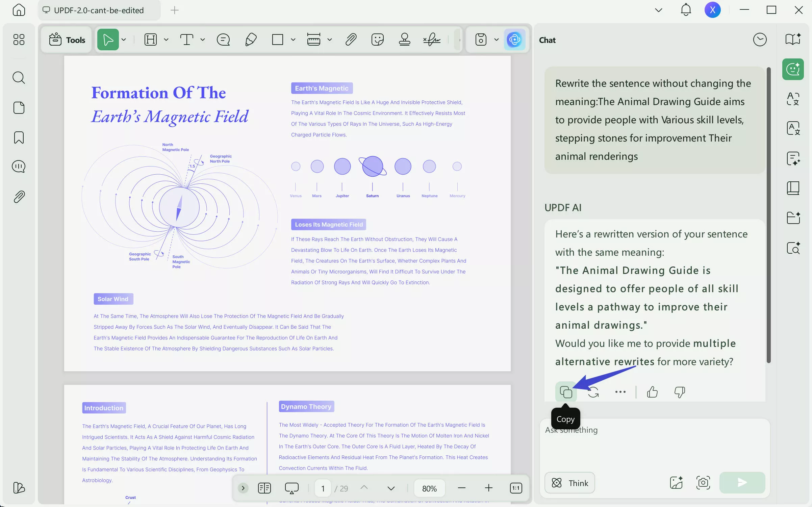Select the stamp tool
This screenshot has width=812, height=507.
(404, 40)
